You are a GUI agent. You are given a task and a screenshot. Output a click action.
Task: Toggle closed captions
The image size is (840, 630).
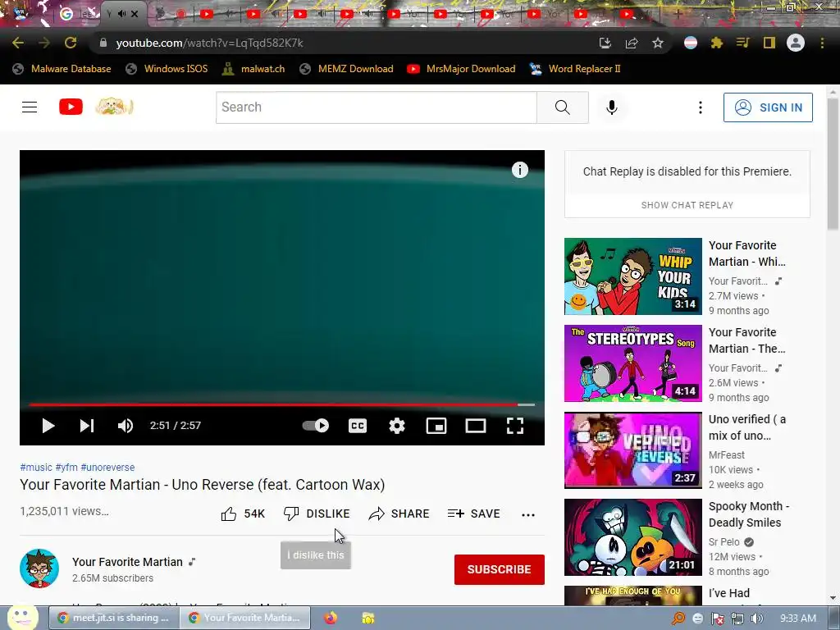pos(358,426)
